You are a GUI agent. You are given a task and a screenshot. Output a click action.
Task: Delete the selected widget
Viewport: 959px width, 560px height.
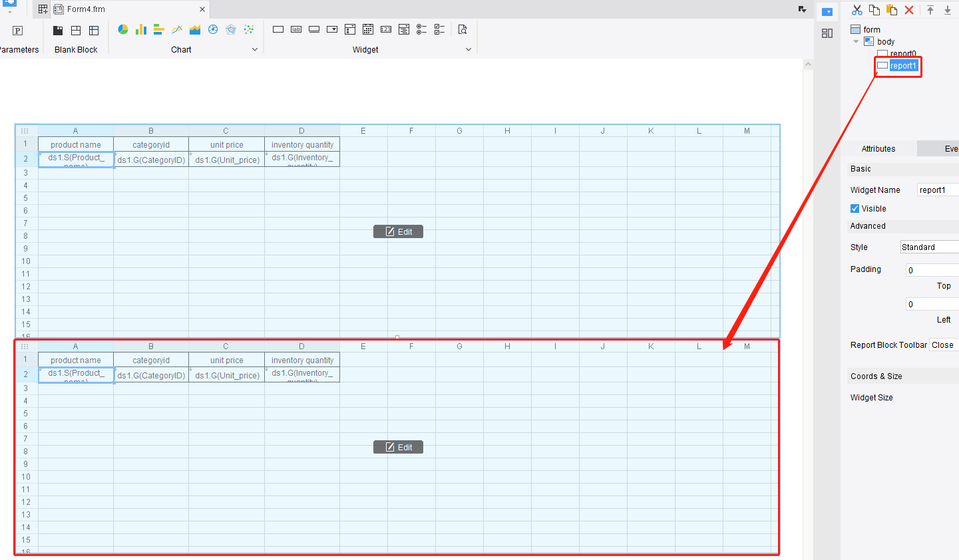908,10
